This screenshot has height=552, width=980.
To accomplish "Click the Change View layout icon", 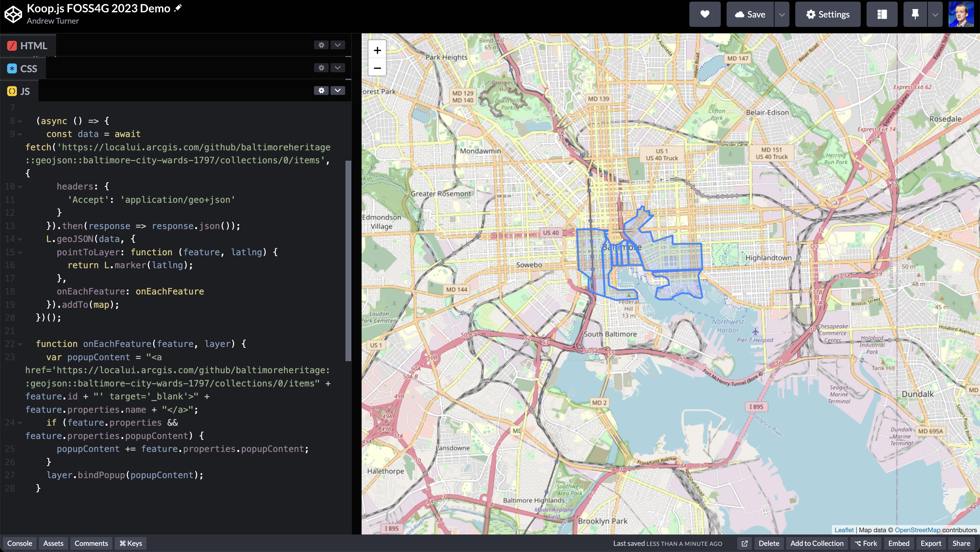I will (882, 14).
